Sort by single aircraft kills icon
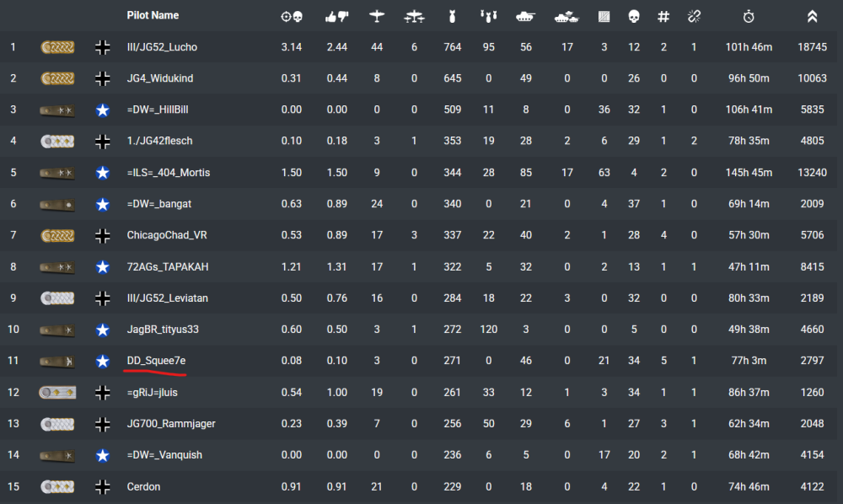The image size is (843, 504). point(377,16)
